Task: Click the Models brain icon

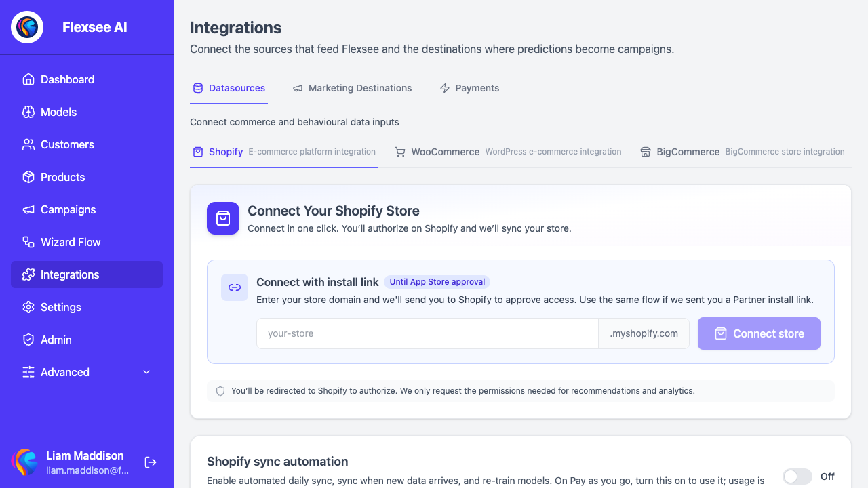Action: (28, 112)
